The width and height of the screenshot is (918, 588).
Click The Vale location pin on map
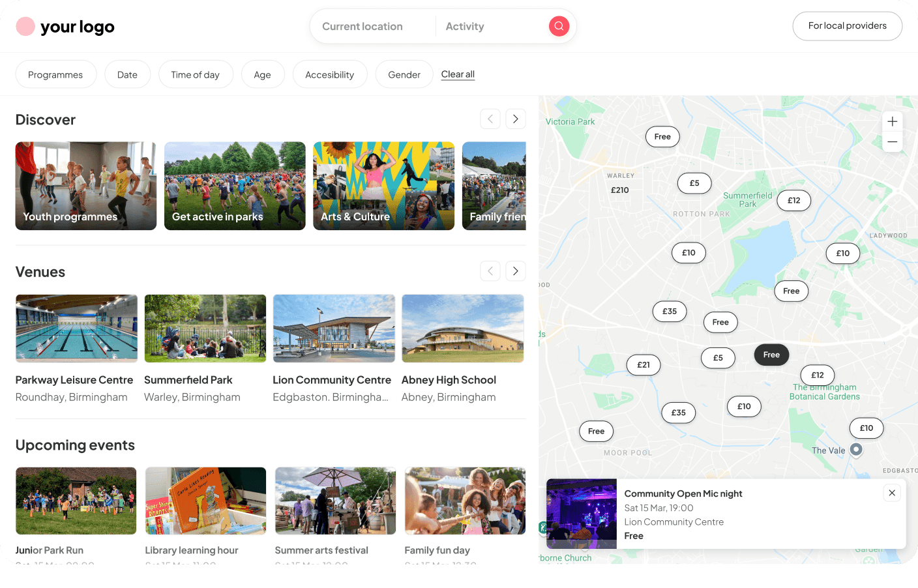click(857, 449)
